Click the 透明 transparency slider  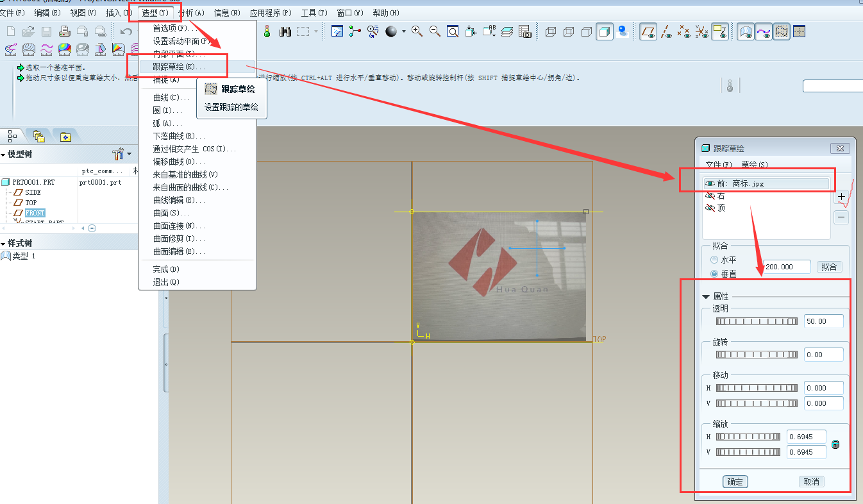[x=757, y=321]
